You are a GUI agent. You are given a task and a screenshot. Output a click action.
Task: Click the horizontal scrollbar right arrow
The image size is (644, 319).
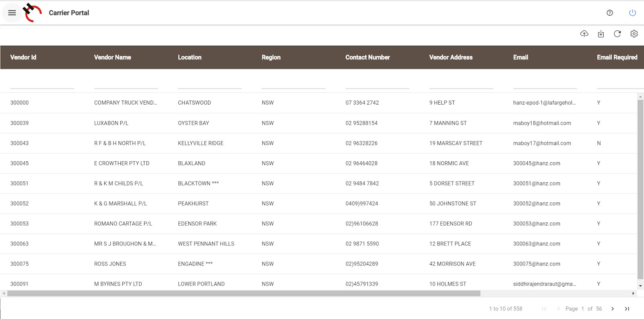pyautogui.click(x=633, y=294)
